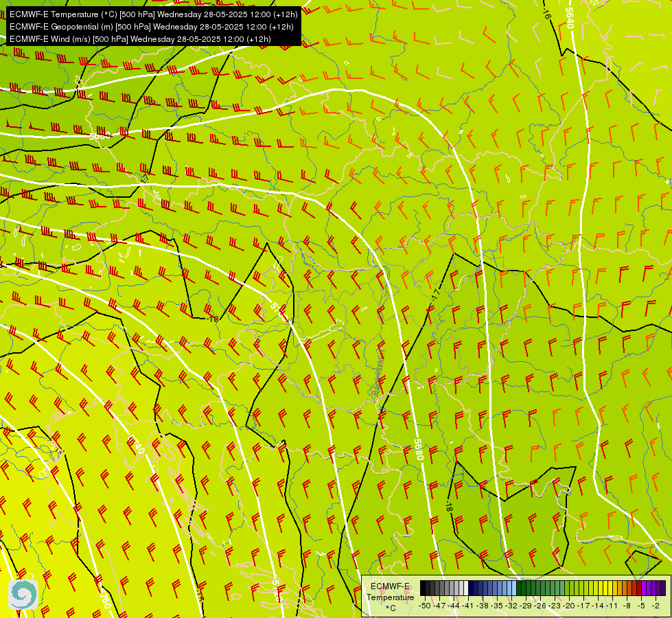The image size is (672, 618).
Task: Click the -50 legend tick label
Action: pyautogui.click(x=425, y=606)
